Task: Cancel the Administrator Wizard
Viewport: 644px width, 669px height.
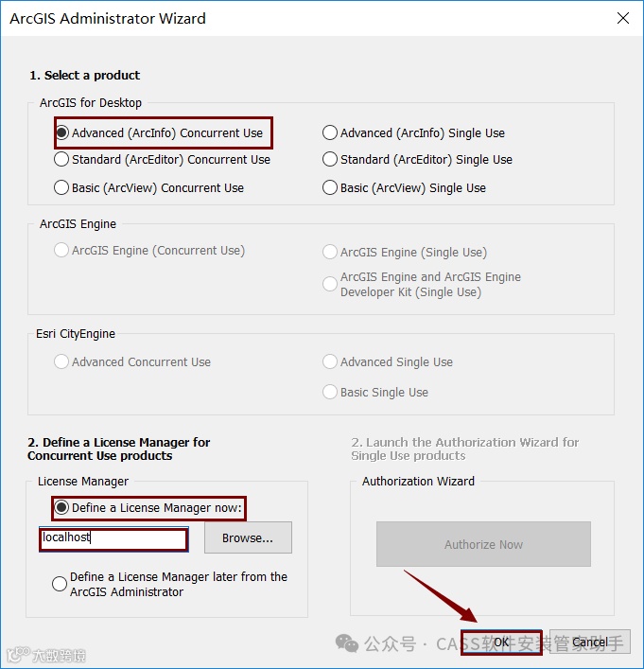Action: tap(590, 642)
